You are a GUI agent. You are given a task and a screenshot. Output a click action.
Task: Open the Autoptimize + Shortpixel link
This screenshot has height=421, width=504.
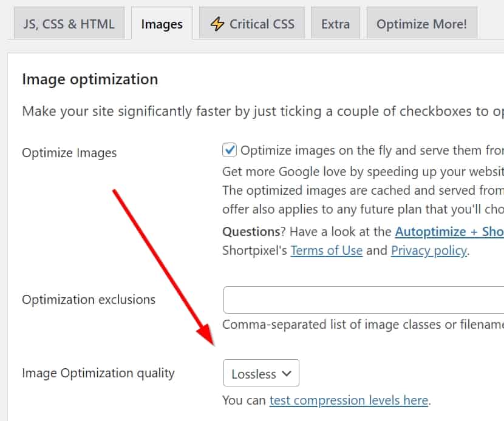449,231
